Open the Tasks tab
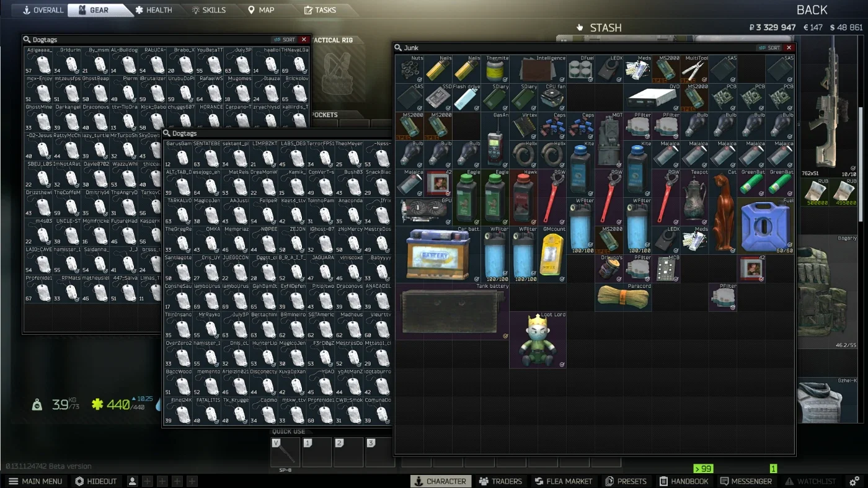The image size is (868, 488). point(320,10)
